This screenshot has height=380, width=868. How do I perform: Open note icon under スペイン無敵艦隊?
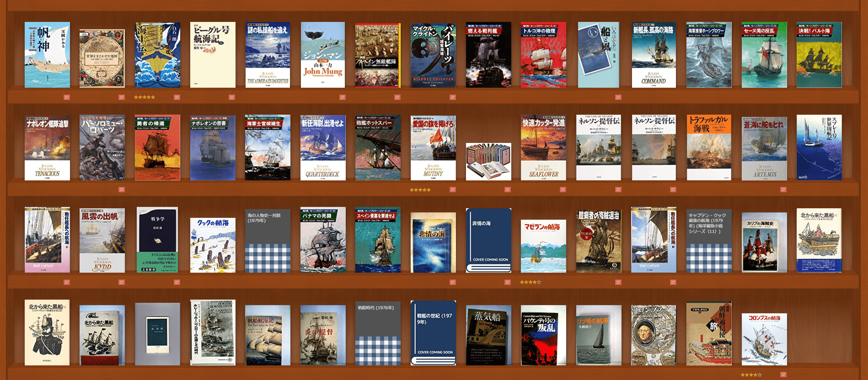pos(397,97)
